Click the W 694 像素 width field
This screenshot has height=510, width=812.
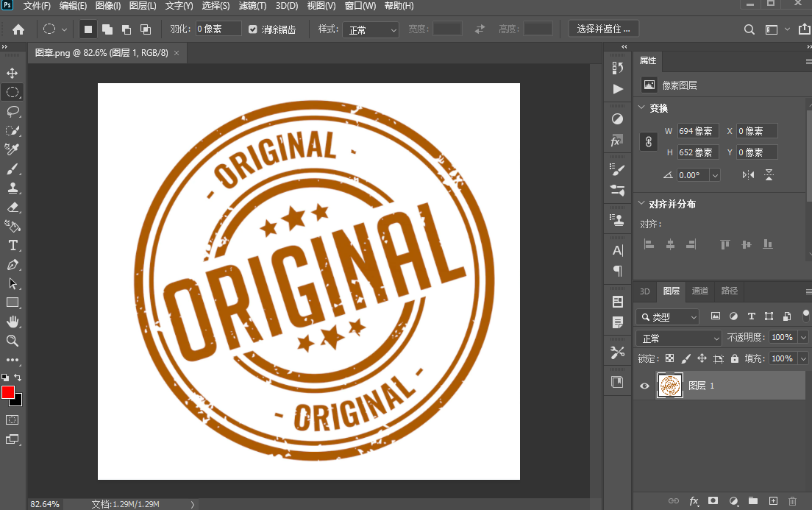(698, 131)
